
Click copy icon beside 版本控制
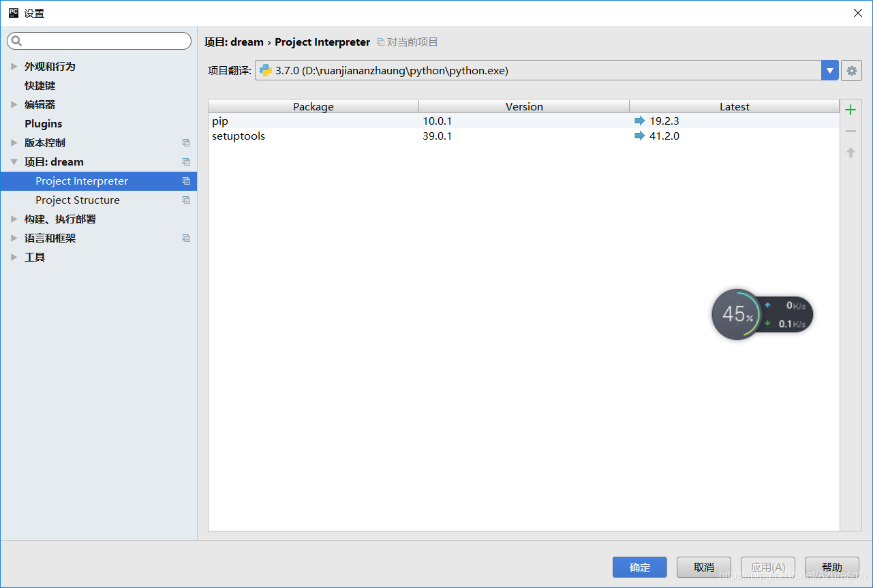(x=186, y=143)
